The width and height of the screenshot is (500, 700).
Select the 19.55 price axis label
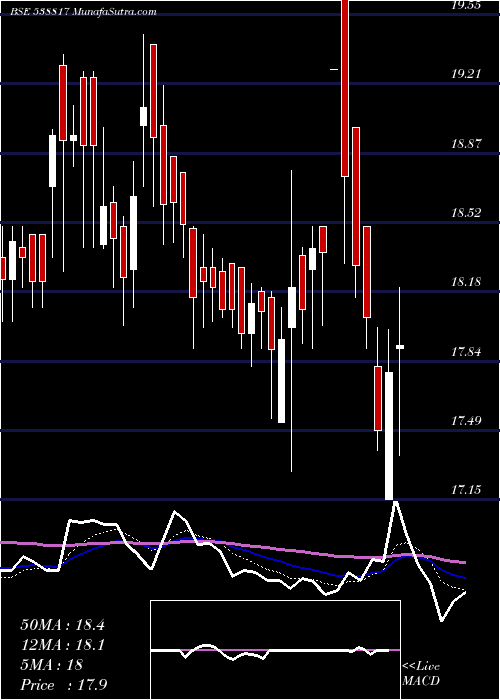(466, 5)
